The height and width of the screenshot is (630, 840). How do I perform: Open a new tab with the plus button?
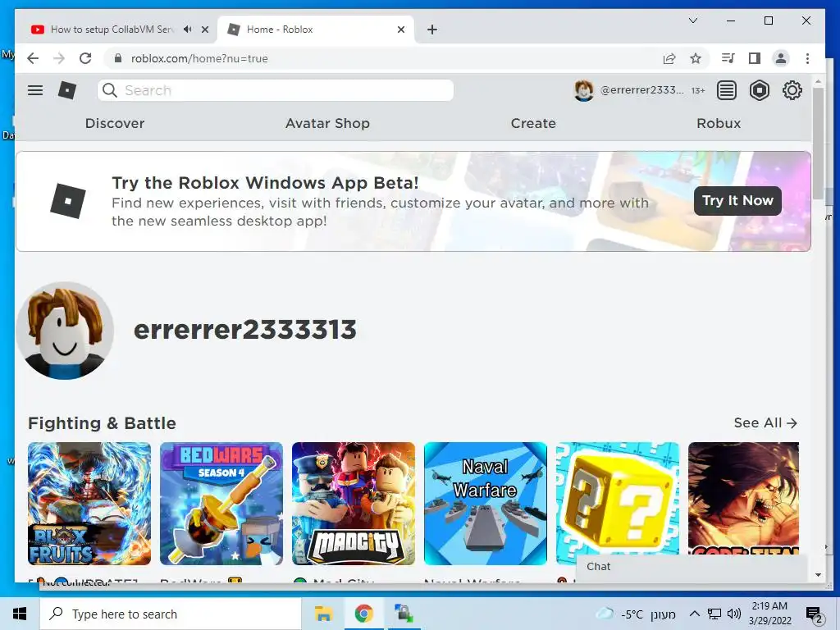[x=432, y=30]
